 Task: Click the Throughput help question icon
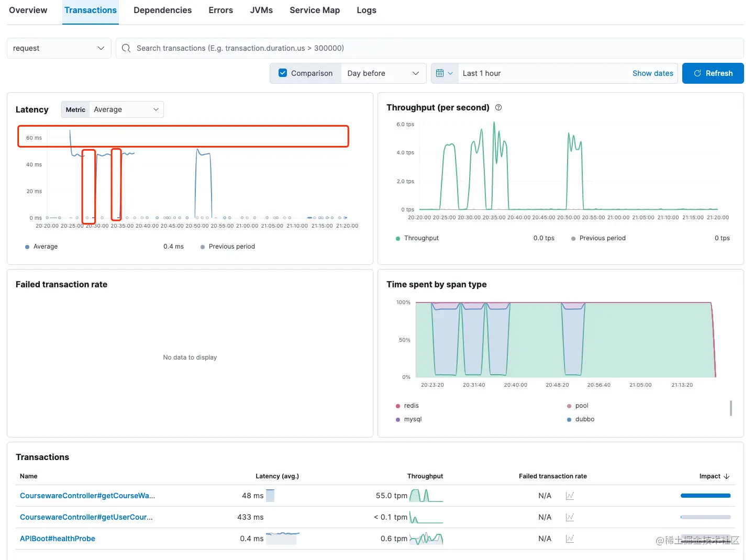pos(498,107)
